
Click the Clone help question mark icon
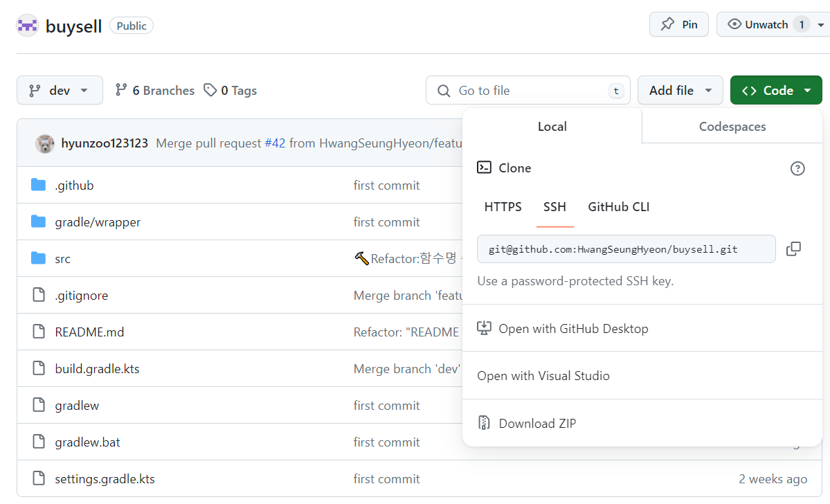coord(797,168)
